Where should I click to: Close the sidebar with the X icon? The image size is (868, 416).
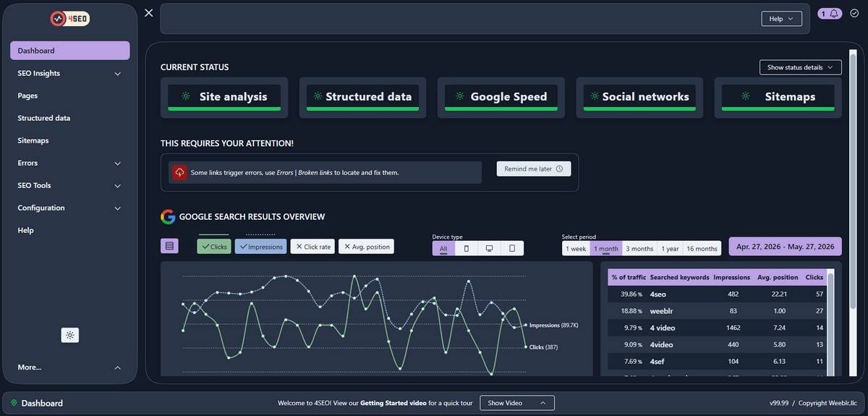pyautogui.click(x=148, y=13)
